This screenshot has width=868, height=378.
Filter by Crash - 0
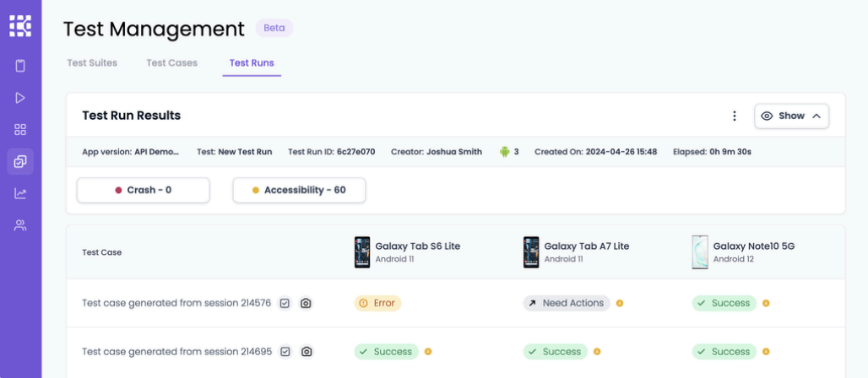144,191
